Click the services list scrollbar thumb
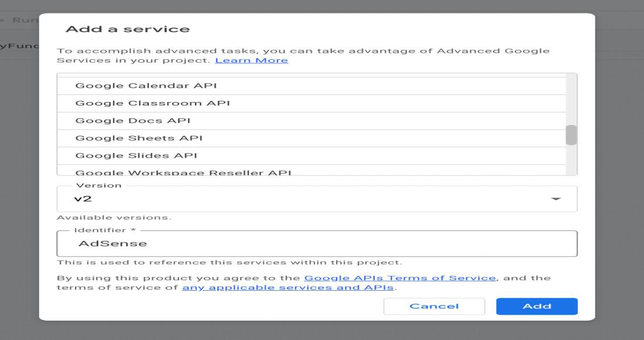 coord(571,135)
